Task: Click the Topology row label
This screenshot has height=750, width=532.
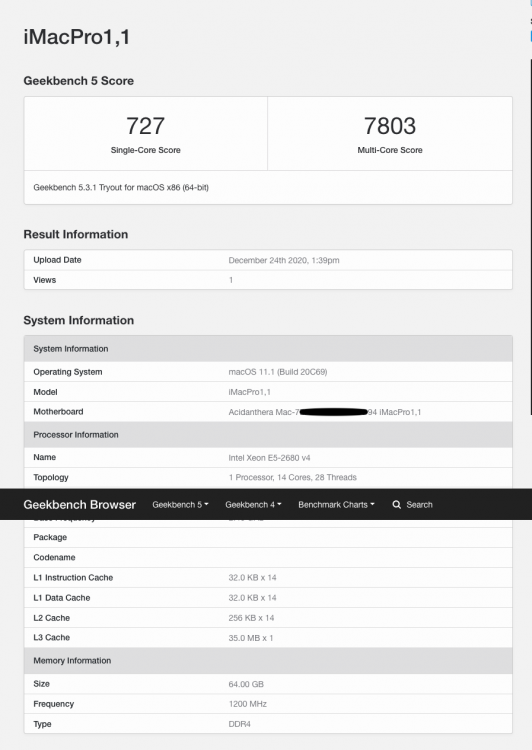Action: [x=51, y=477]
